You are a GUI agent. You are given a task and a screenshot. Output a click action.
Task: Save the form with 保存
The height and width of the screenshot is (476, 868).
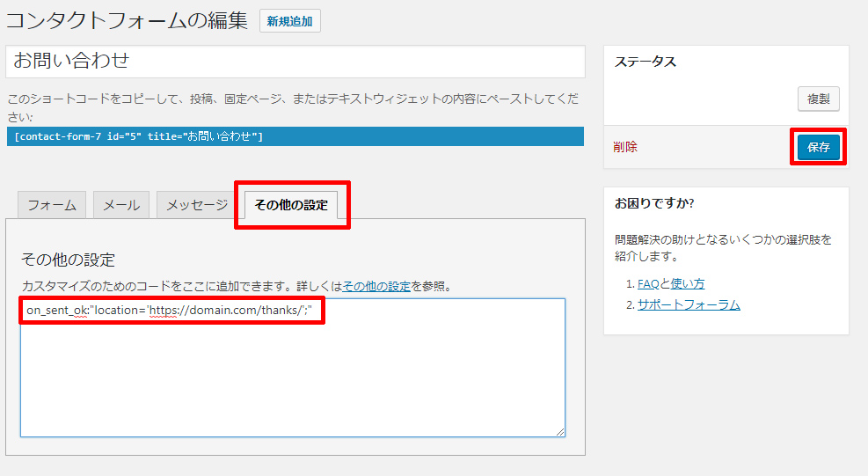pos(818,148)
